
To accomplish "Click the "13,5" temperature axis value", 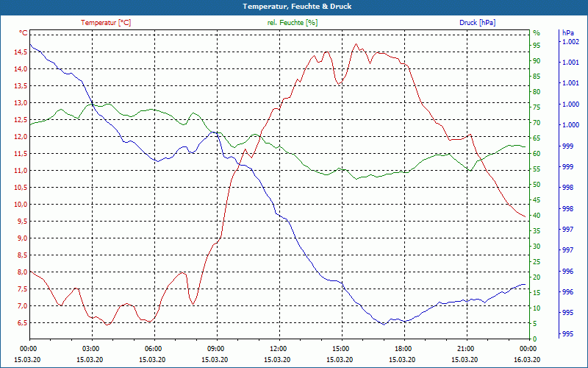I will click(21, 85).
